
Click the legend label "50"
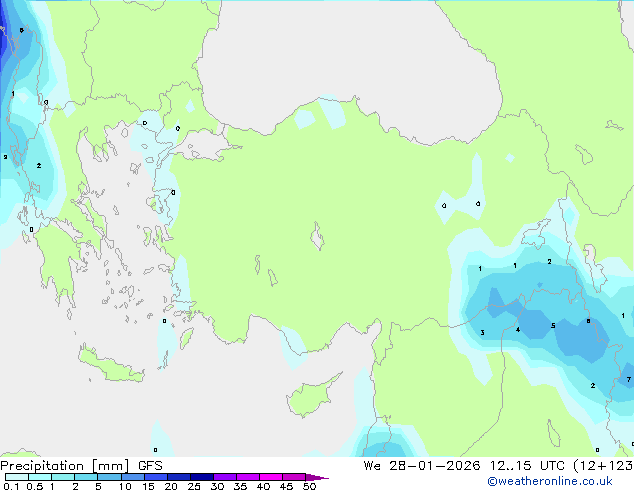pos(309,486)
